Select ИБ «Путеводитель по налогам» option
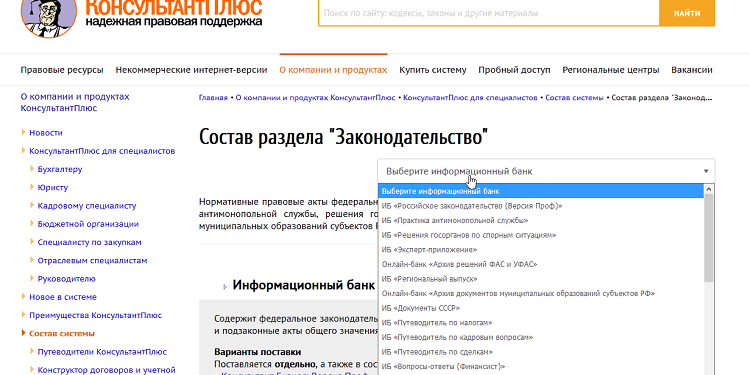Screen dimensions: 750x375 click(x=541, y=322)
